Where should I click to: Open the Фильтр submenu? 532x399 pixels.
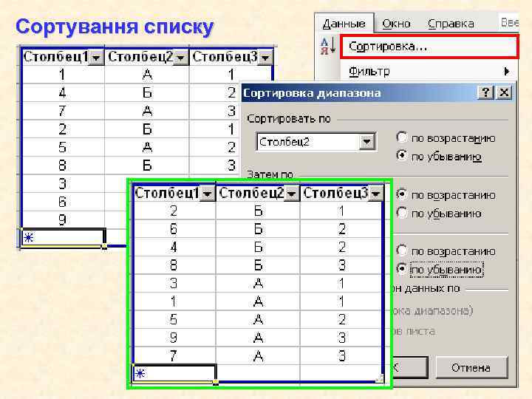coord(429,71)
